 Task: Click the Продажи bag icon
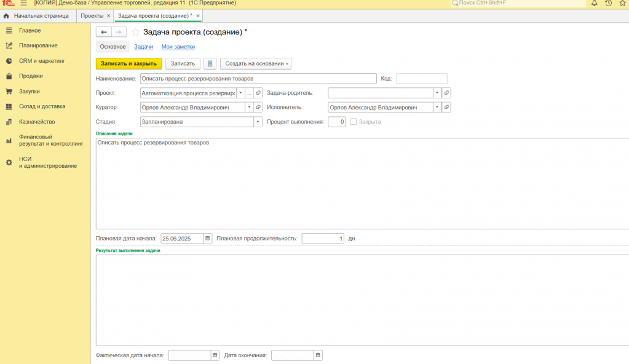point(9,76)
